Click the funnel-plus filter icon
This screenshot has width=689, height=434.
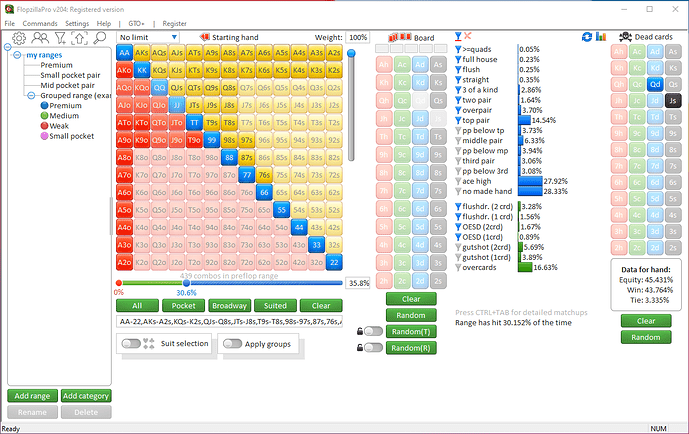pos(60,38)
